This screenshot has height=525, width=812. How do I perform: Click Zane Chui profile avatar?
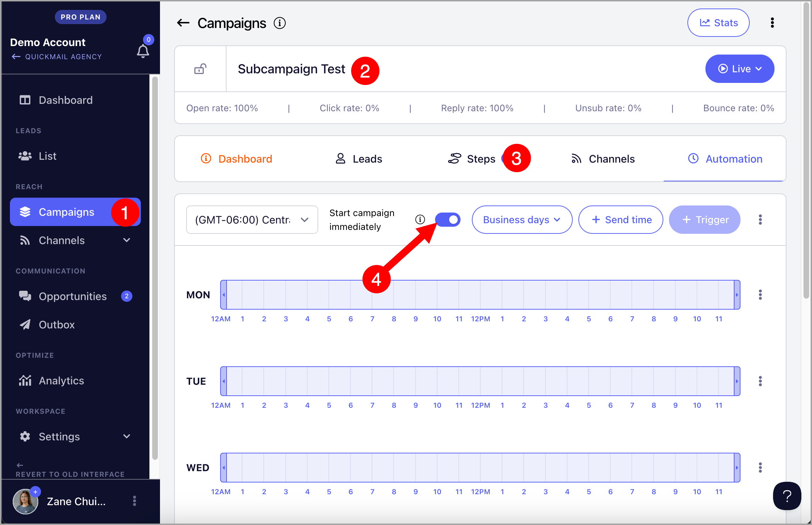click(x=25, y=501)
